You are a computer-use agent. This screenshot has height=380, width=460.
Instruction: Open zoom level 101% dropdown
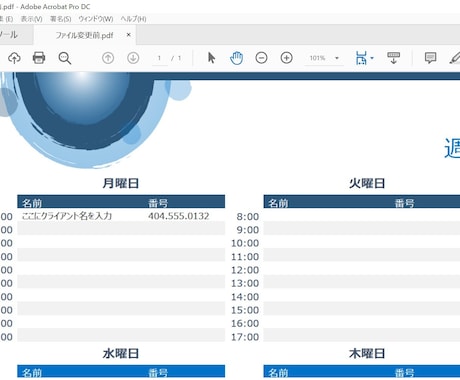324,58
